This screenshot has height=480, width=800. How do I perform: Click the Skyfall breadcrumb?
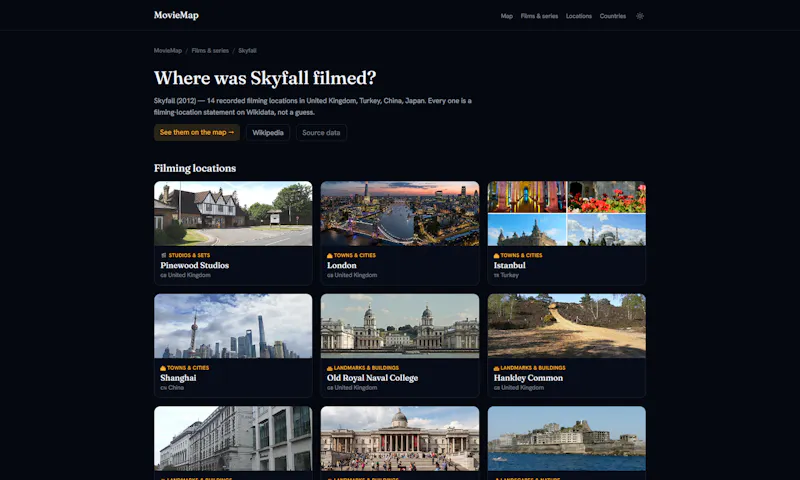(x=247, y=50)
